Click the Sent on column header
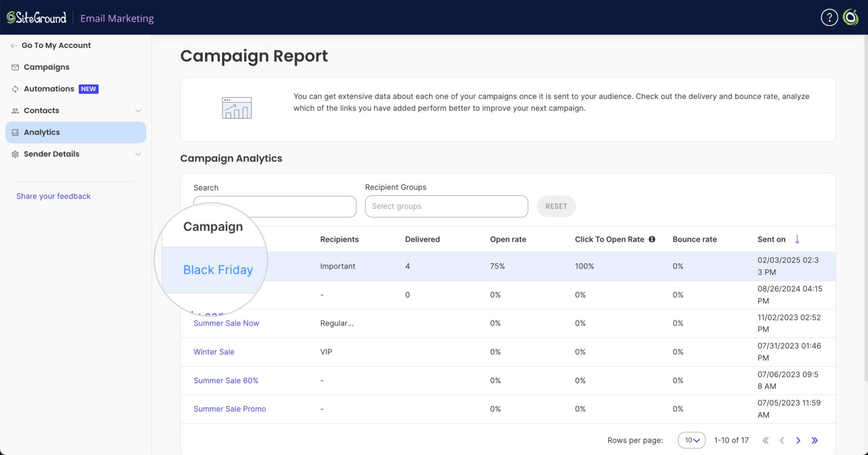 tap(771, 239)
